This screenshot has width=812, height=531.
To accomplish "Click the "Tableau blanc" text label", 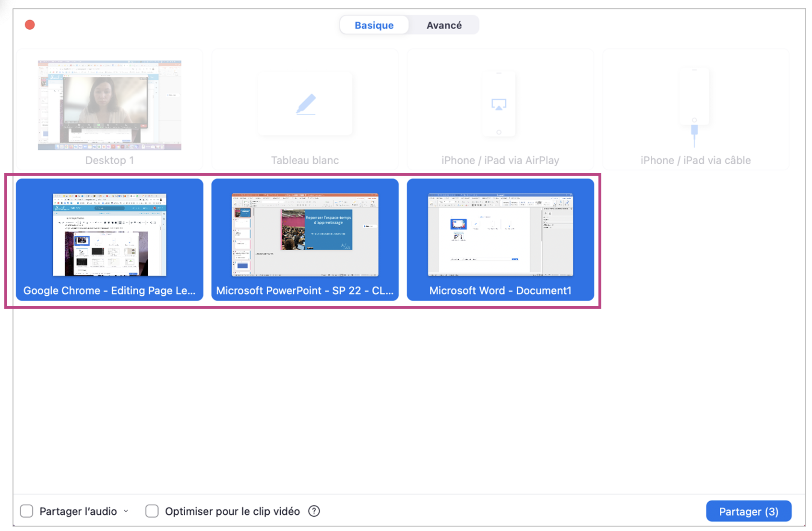I will (305, 160).
